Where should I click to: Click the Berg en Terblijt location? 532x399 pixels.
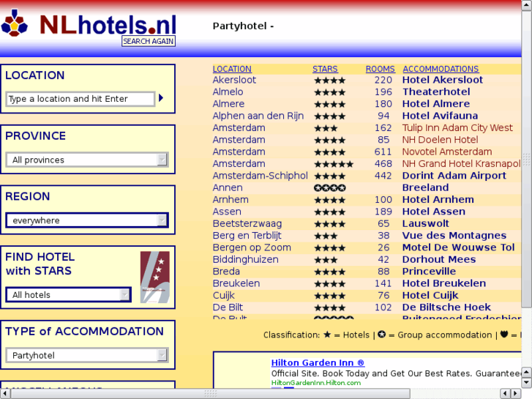247,235
